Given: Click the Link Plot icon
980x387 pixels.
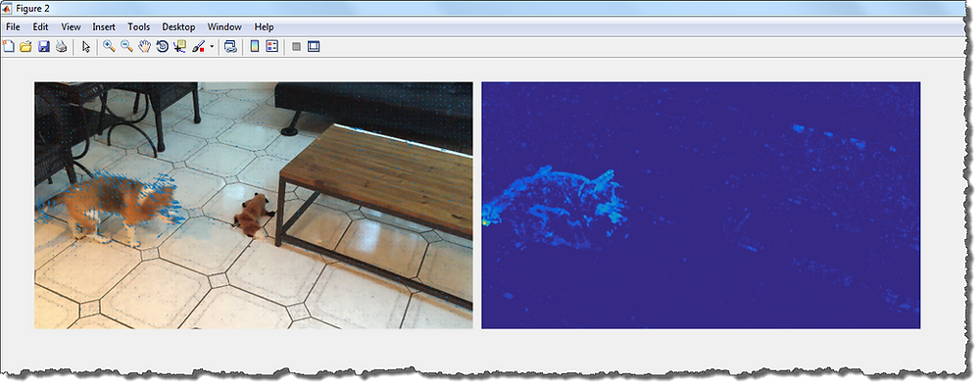Looking at the screenshot, I should [230, 46].
